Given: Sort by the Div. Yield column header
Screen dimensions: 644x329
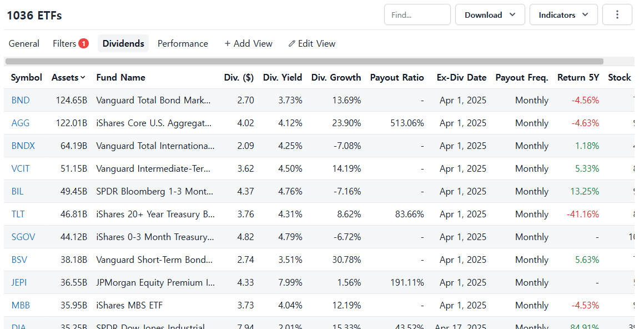Looking at the screenshot, I should [x=283, y=77].
